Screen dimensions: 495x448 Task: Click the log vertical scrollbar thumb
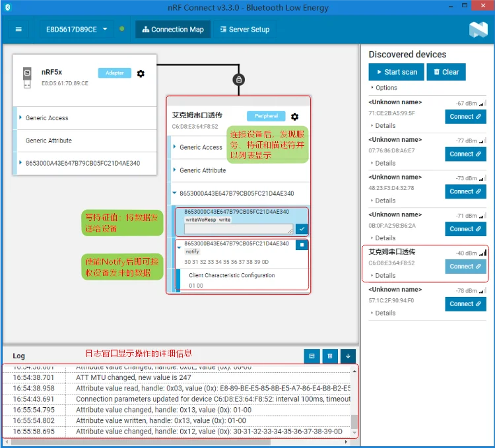click(354, 422)
